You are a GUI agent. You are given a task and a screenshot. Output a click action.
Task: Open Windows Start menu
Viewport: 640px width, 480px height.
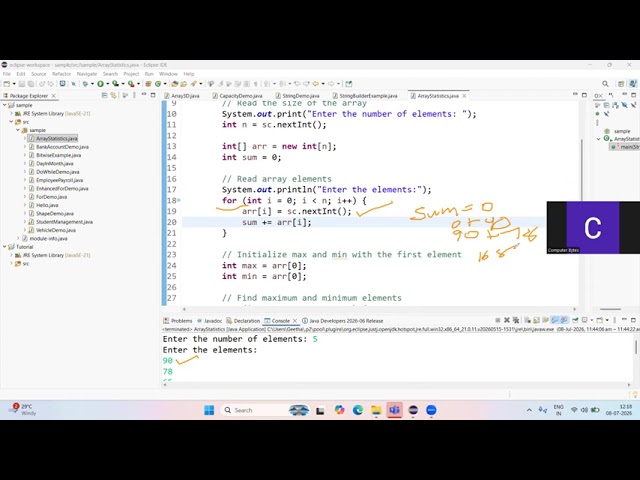tap(209, 410)
